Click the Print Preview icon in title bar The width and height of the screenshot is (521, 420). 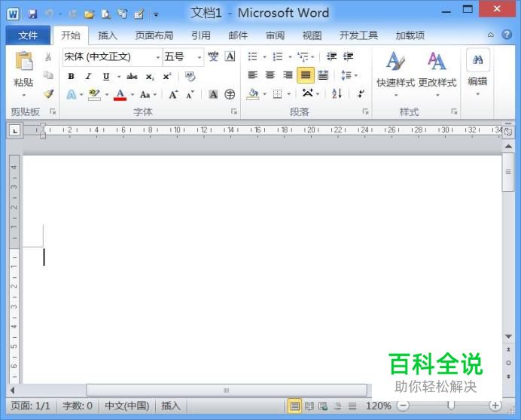point(106,14)
